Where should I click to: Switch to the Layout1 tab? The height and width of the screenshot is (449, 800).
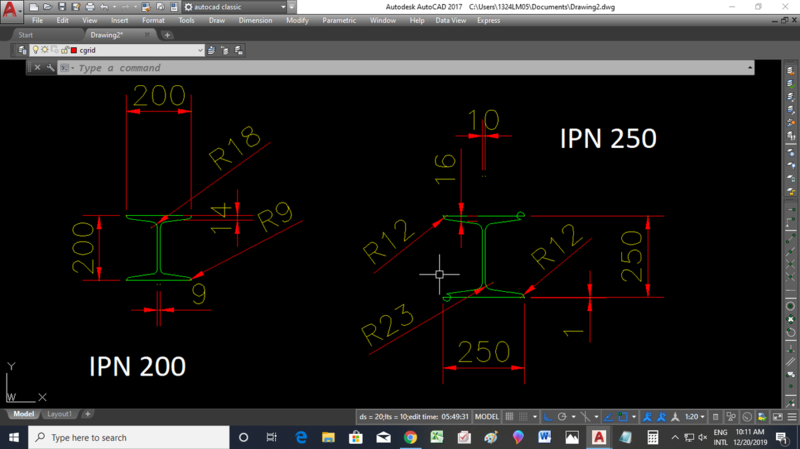59,414
